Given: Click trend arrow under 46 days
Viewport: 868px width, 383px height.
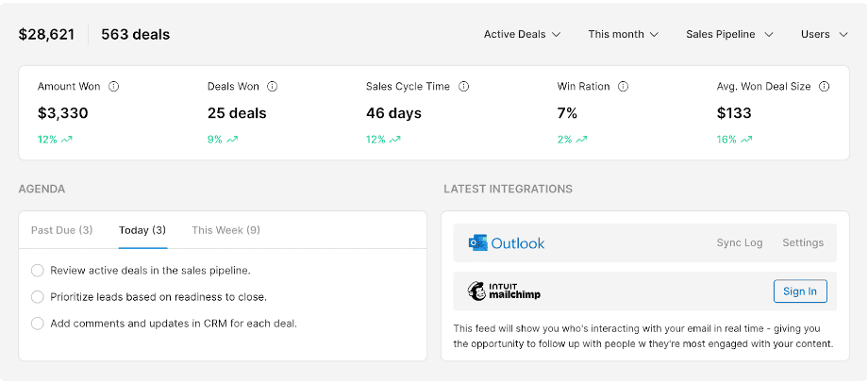Looking at the screenshot, I should click(394, 140).
